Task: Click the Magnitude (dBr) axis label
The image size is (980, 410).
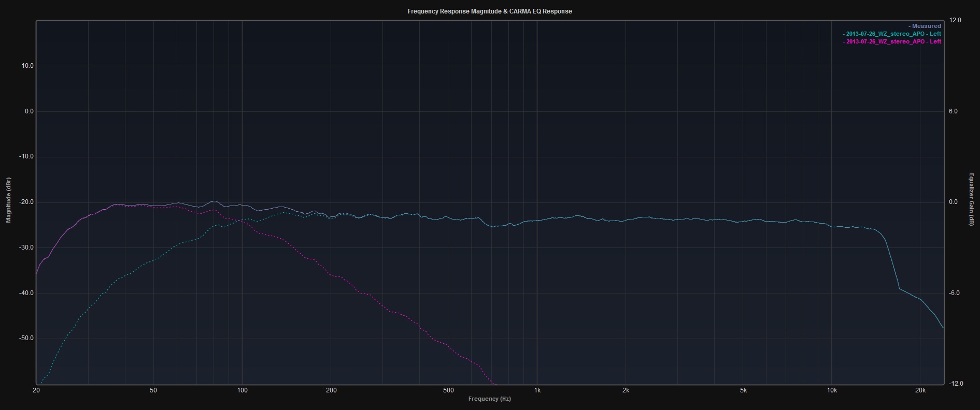Action: 8,200
